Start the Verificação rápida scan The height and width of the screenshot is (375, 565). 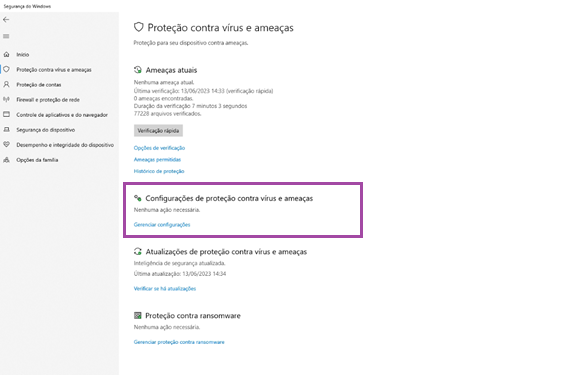(x=158, y=130)
